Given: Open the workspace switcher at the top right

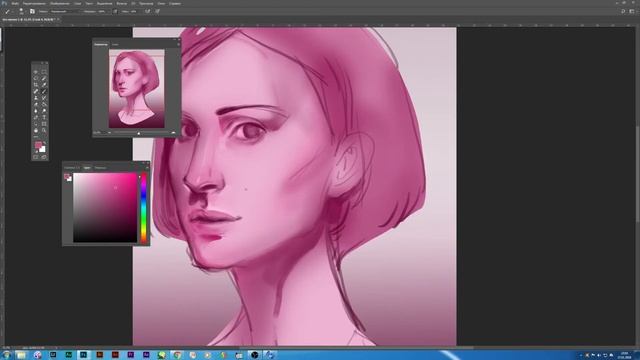Looking at the screenshot, I should (632, 11).
